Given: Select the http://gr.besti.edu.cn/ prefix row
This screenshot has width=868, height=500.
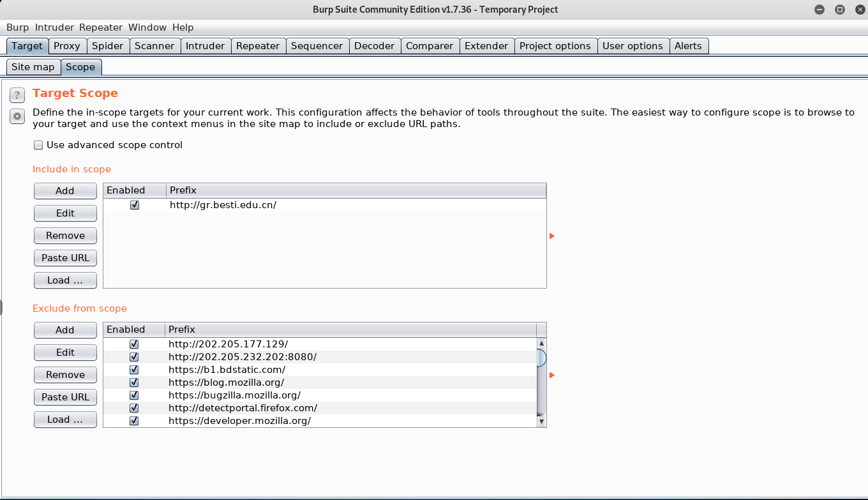Looking at the screenshot, I should pyautogui.click(x=324, y=205).
